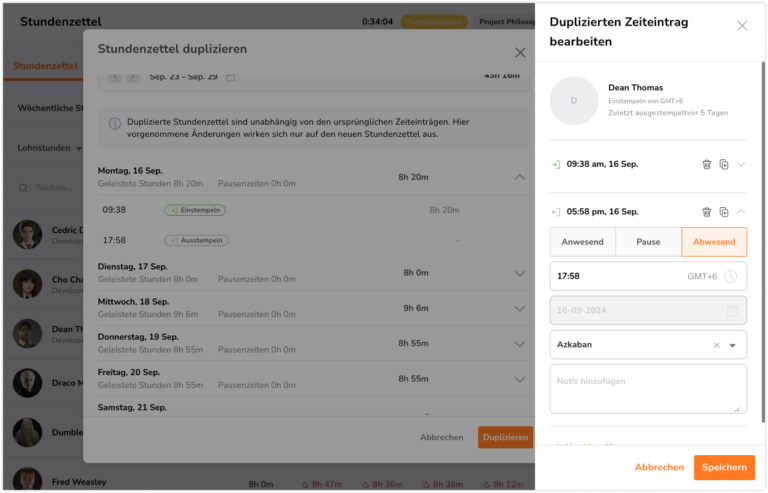Click the Notiz hinzufügen text field
768x493 pixels.
point(648,389)
